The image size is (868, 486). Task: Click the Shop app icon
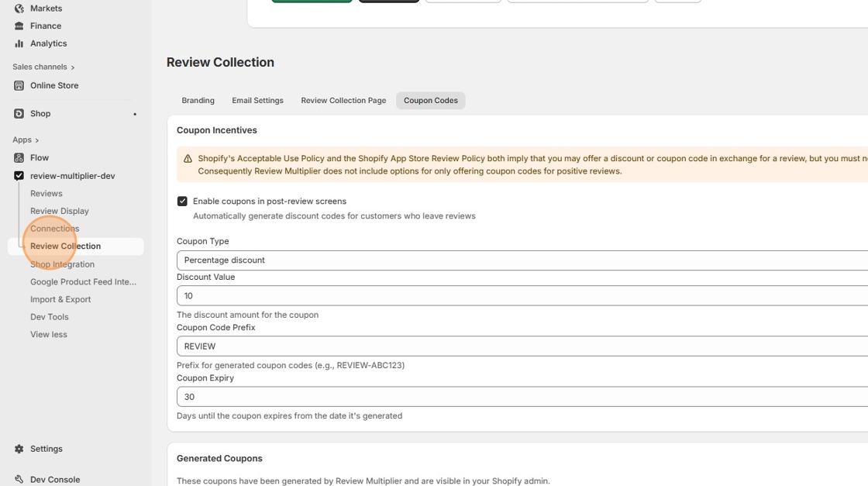coord(19,113)
